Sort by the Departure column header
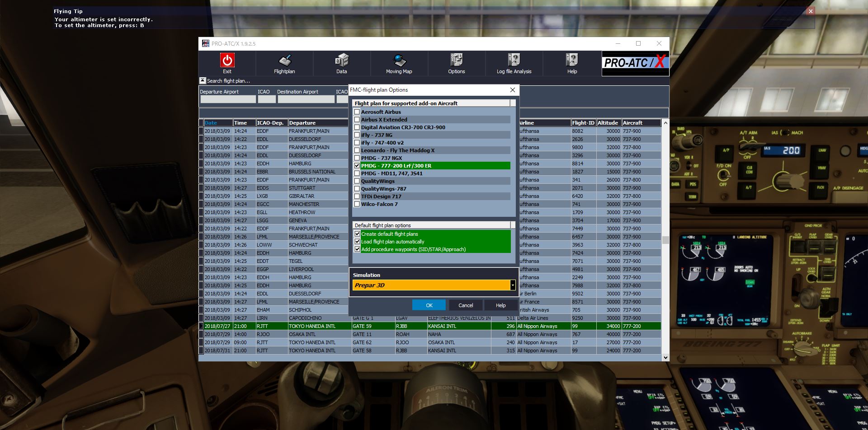868x430 pixels. (318, 123)
